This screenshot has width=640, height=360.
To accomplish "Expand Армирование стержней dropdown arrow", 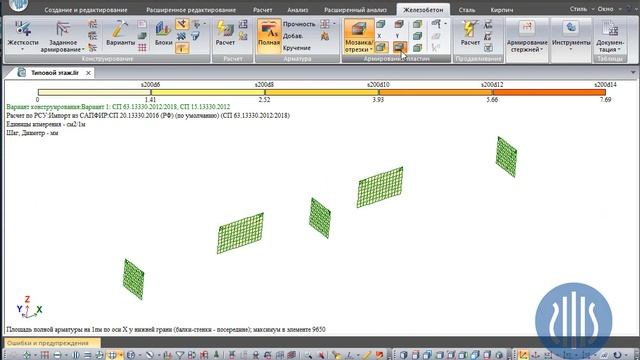I will pos(542,49).
